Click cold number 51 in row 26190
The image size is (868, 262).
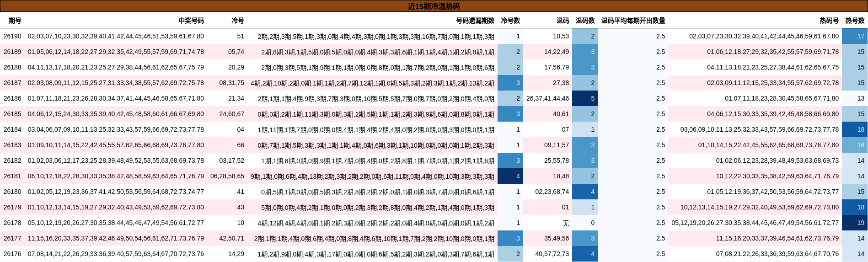[241, 36]
